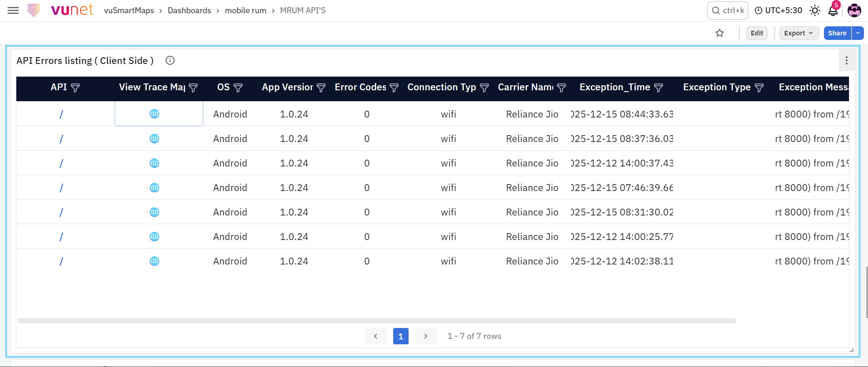Navigate to Dashboards breadcrumb

coord(189,10)
